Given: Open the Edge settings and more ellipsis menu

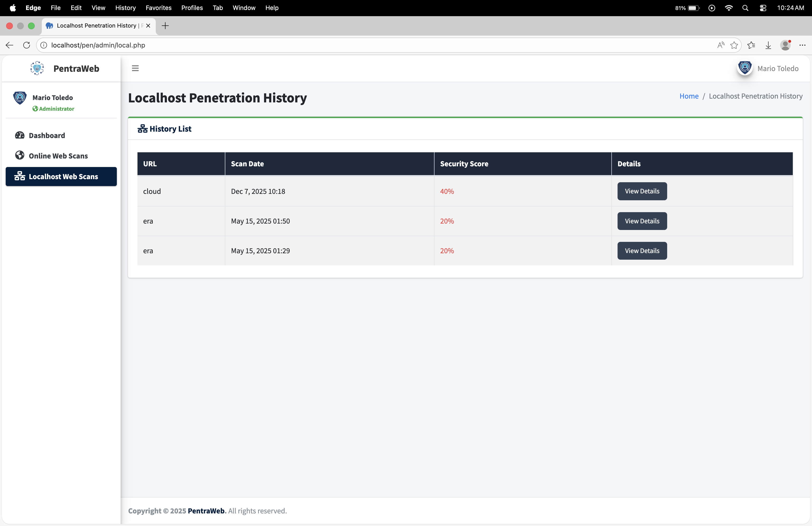Looking at the screenshot, I should point(802,45).
